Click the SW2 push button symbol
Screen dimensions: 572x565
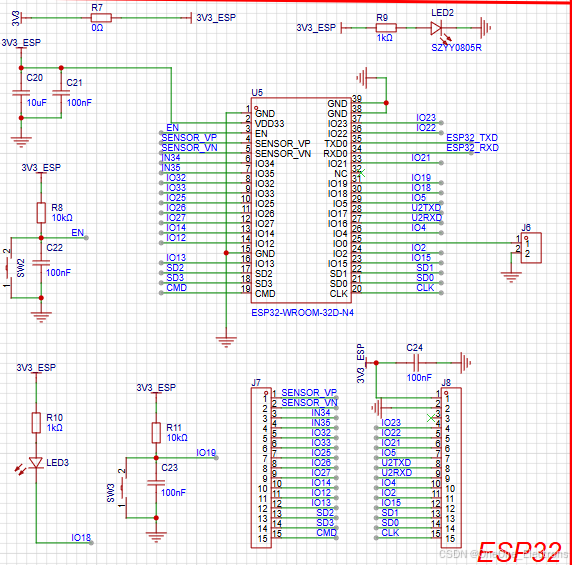9,268
